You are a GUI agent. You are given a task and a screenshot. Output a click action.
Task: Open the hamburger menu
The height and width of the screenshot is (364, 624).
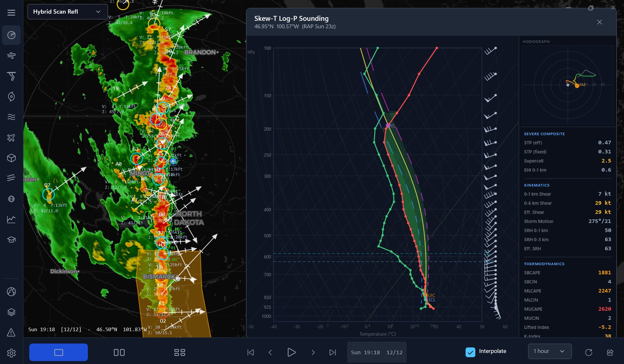click(x=11, y=13)
